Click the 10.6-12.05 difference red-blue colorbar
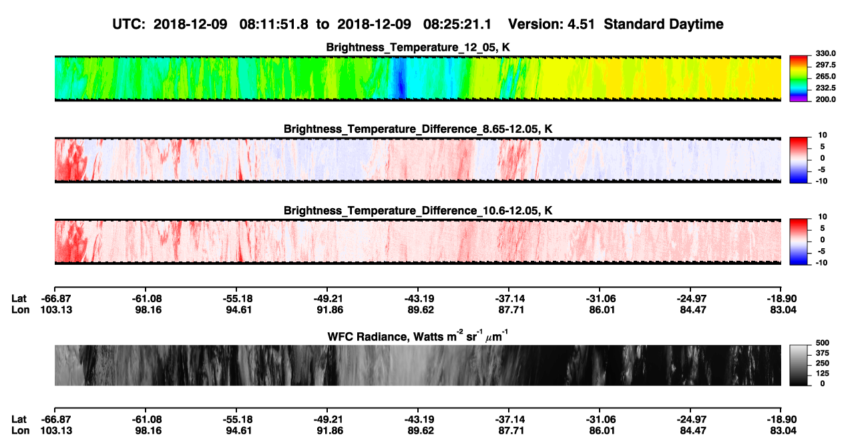Screen dimensions: 868x445 coord(799,241)
